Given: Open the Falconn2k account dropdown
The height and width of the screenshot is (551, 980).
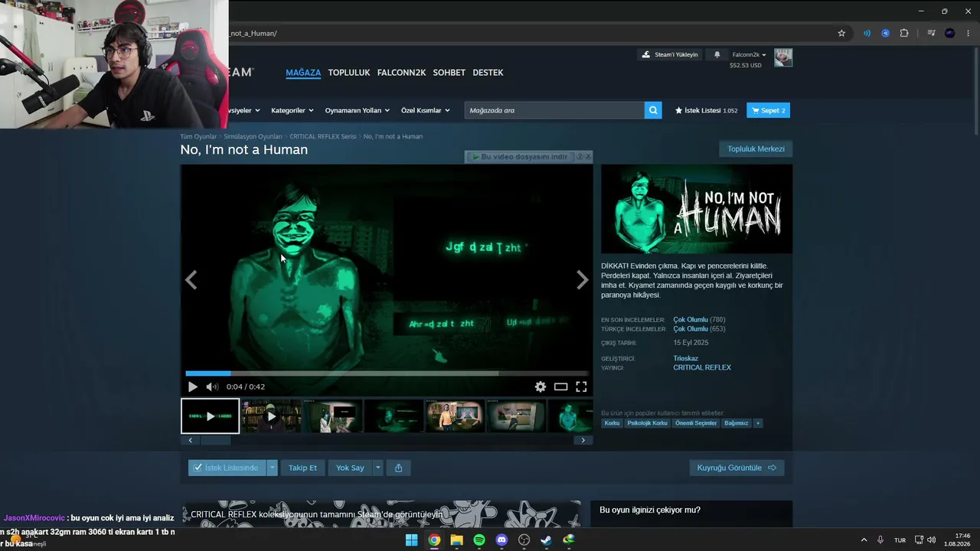Looking at the screenshot, I should [x=749, y=54].
